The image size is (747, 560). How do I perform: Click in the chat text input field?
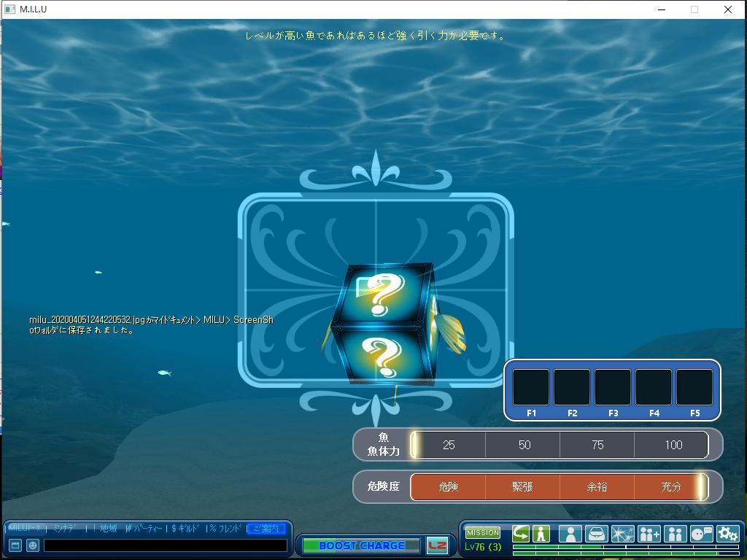[165, 545]
